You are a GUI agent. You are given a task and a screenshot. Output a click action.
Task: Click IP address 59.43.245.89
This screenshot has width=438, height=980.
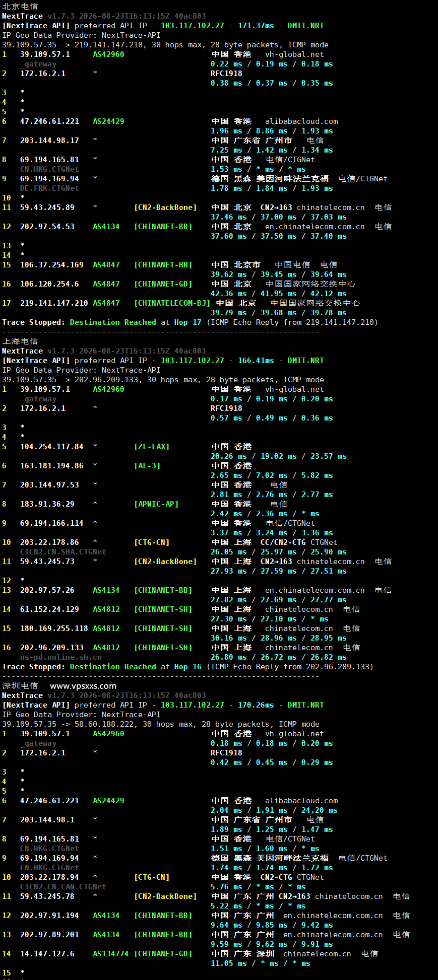coord(47,207)
